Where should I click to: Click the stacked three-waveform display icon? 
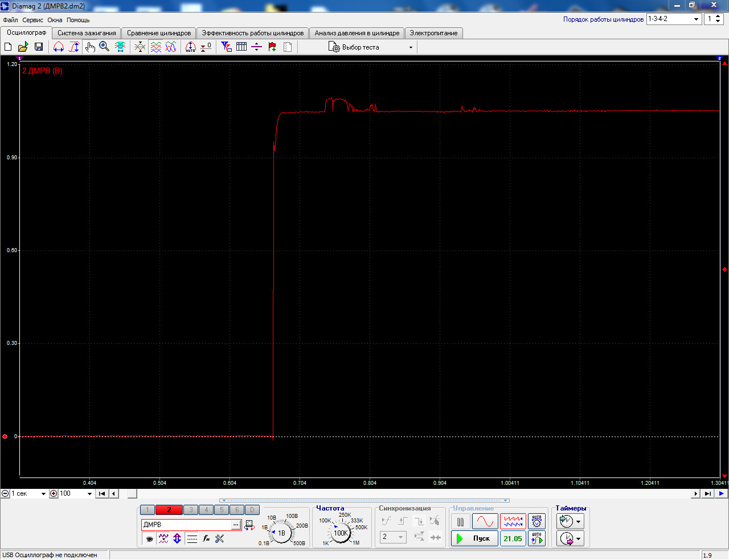(155, 47)
